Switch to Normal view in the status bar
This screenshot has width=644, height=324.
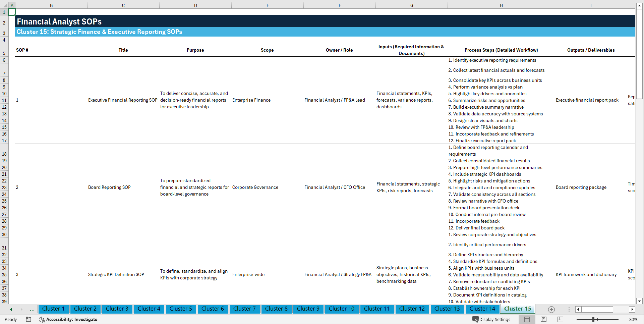(x=527, y=319)
